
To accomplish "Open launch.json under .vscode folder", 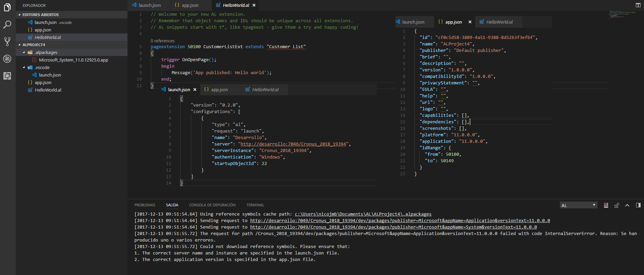I will (x=71, y=75).
